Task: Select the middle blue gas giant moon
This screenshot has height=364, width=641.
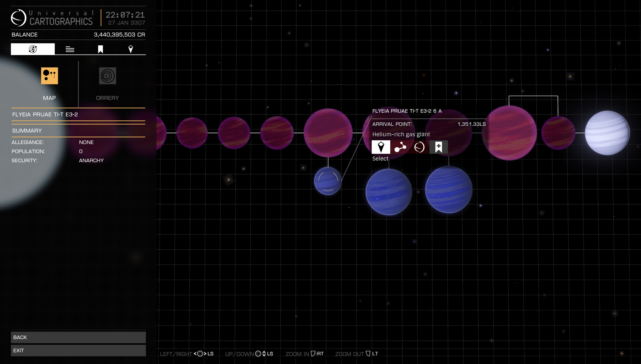Action: click(x=389, y=192)
